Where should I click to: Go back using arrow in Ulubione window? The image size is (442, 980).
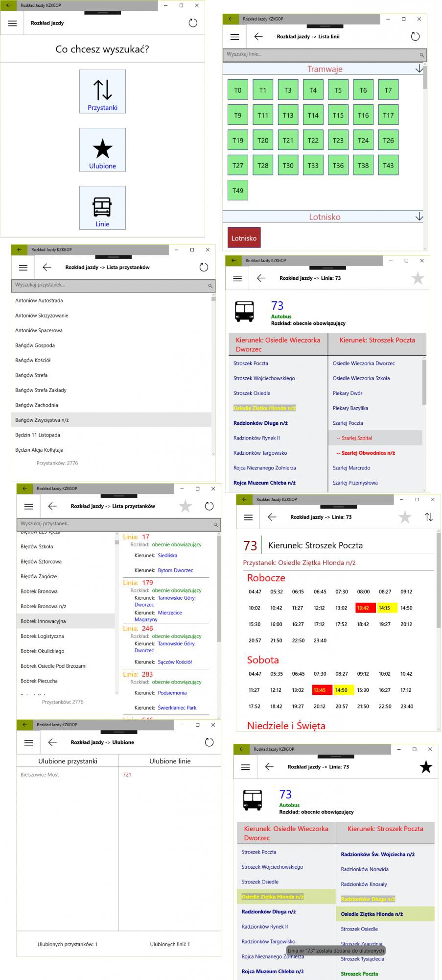point(52,742)
